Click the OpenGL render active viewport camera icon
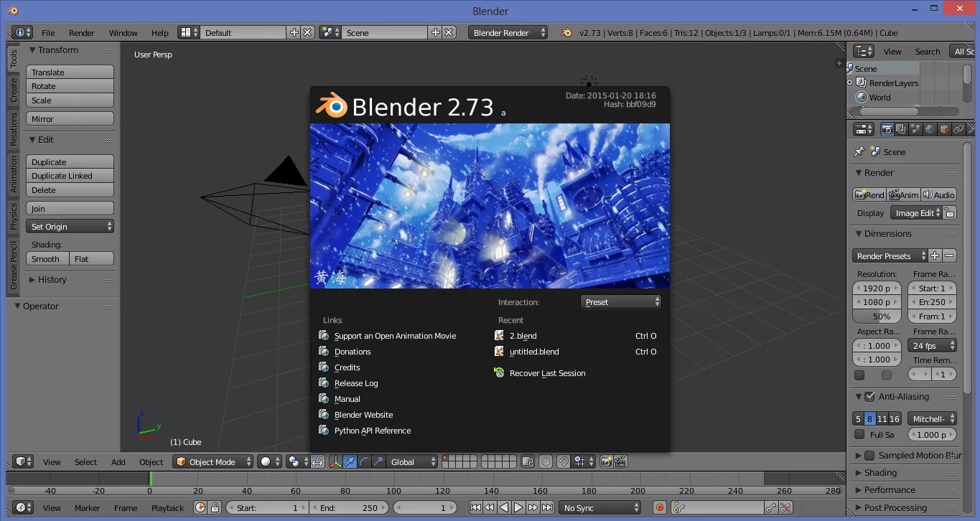 point(607,461)
